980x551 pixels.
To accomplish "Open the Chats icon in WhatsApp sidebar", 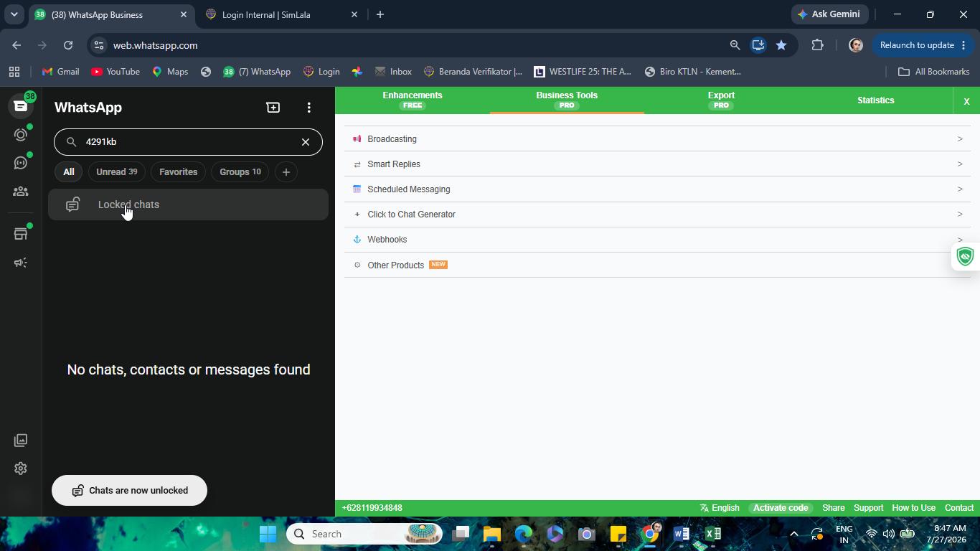I will [20, 106].
